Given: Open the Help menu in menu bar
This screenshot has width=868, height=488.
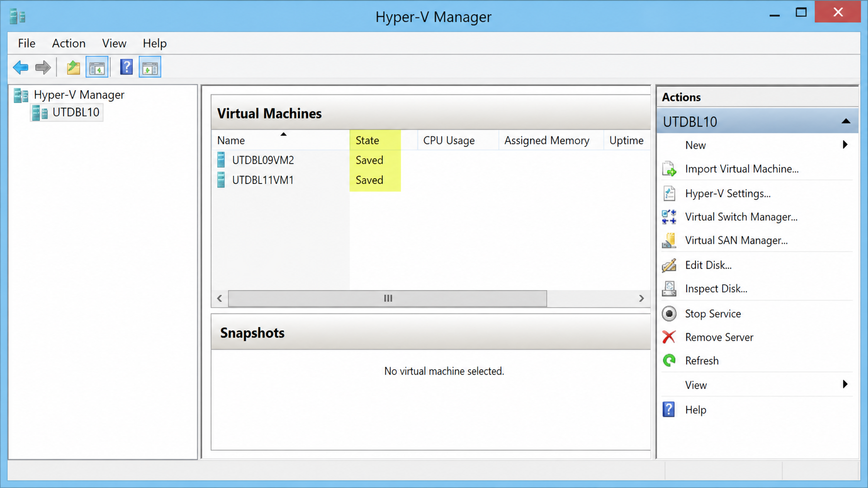Looking at the screenshot, I should coord(155,43).
